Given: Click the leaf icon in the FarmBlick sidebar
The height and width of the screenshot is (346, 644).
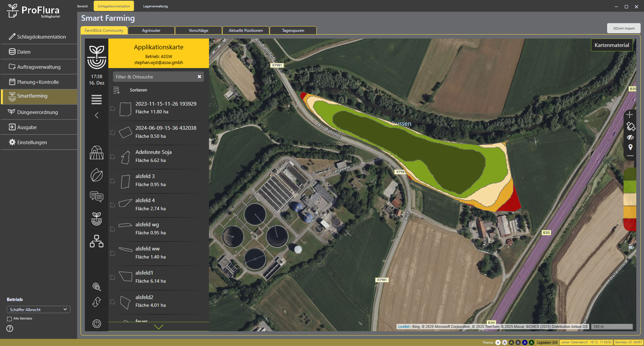Looking at the screenshot, I should (97, 175).
